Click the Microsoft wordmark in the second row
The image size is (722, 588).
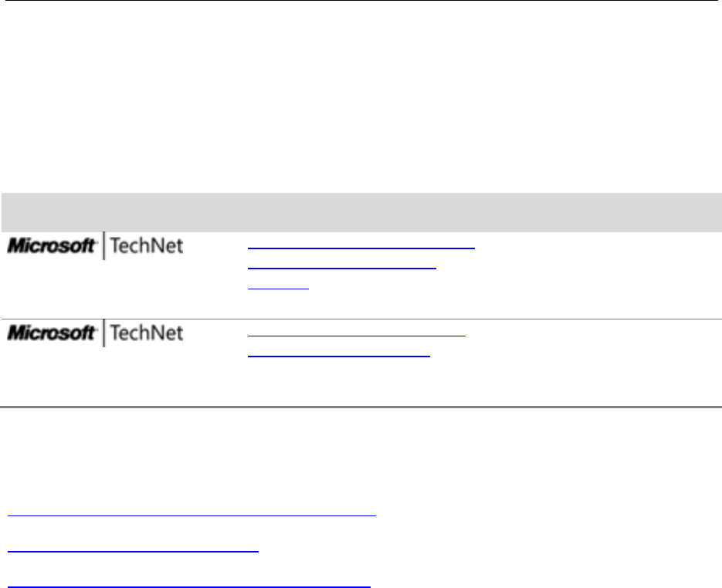[52, 333]
